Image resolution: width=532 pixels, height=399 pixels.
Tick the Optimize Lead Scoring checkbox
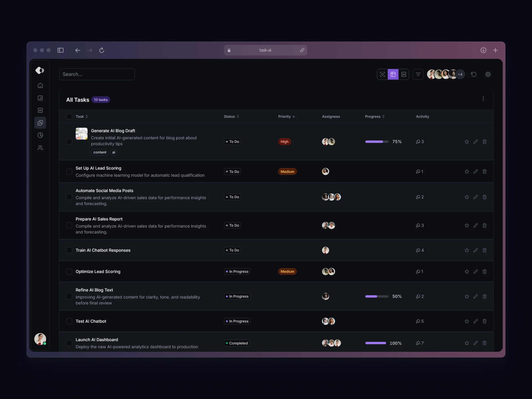[69, 272]
